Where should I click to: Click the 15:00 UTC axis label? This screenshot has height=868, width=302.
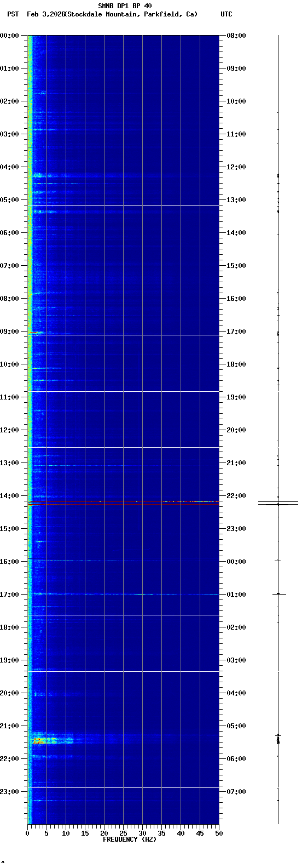coord(236,266)
